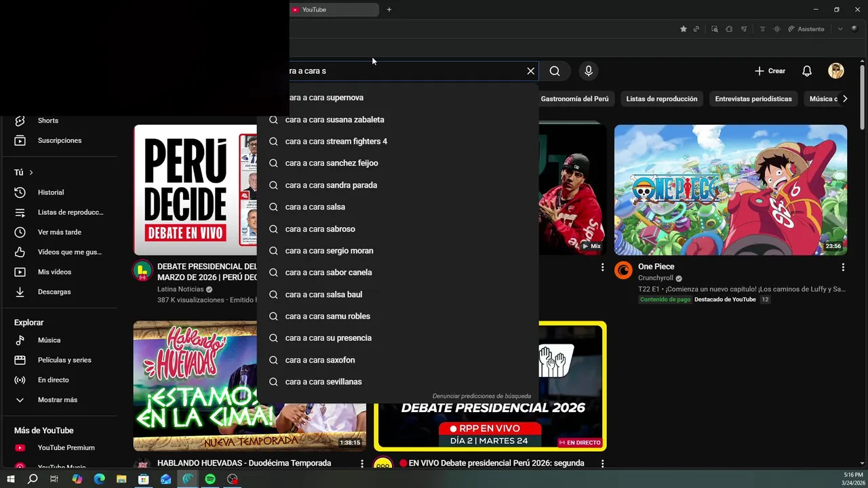Select Listas de reproducción chip
This screenshot has height=488, width=868.
(662, 99)
